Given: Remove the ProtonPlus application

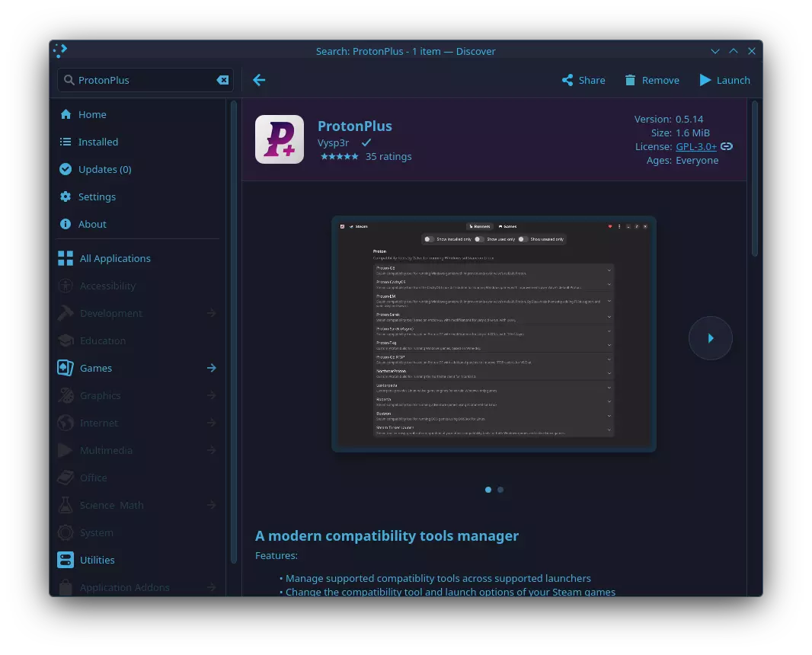Looking at the screenshot, I should [x=651, y=80].
